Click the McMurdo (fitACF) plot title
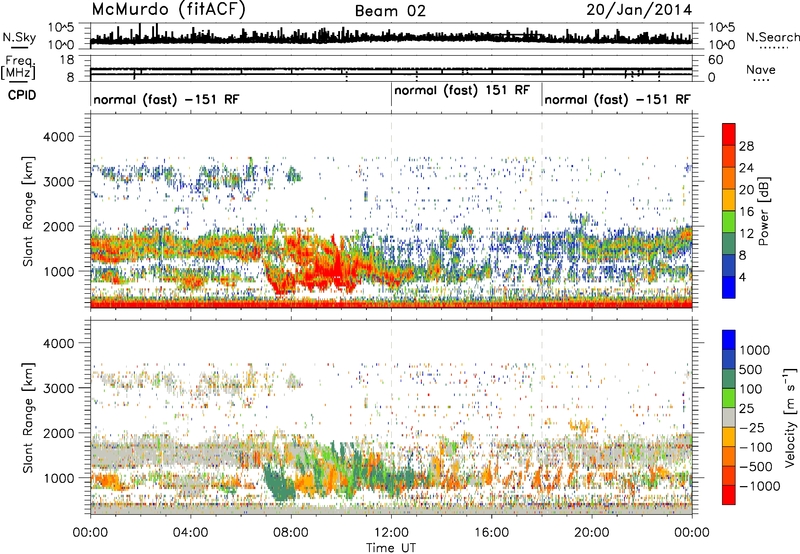 pos(168,9)
